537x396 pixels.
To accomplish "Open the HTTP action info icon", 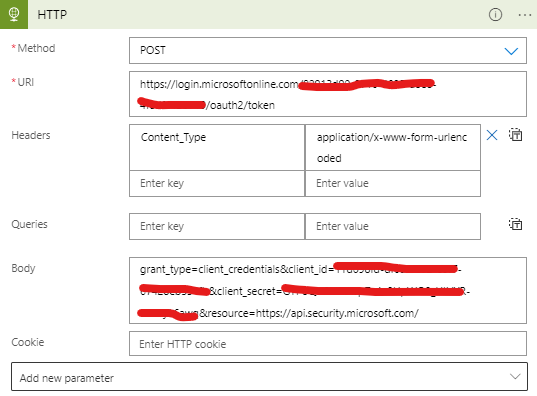I will [495, 14].
